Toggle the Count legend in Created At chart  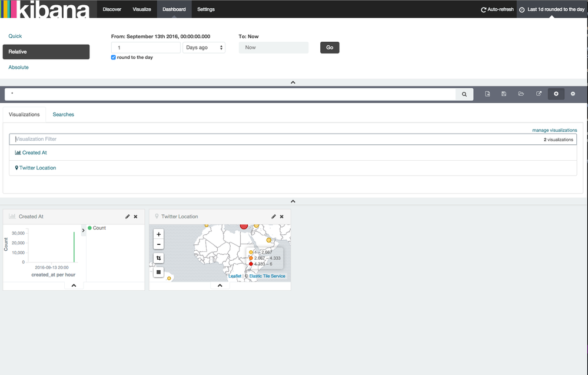click(x=97, y=228)
